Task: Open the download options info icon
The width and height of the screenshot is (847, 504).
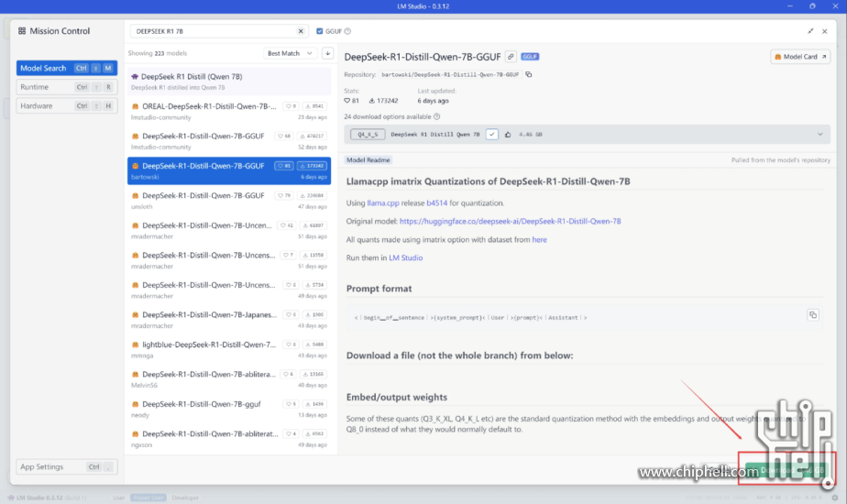Action: pyautogui.click(x=437, y=116)
